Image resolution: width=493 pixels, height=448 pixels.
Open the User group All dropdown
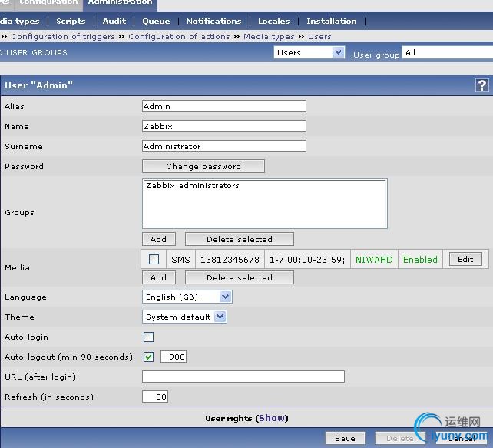(x=448, y=52)
